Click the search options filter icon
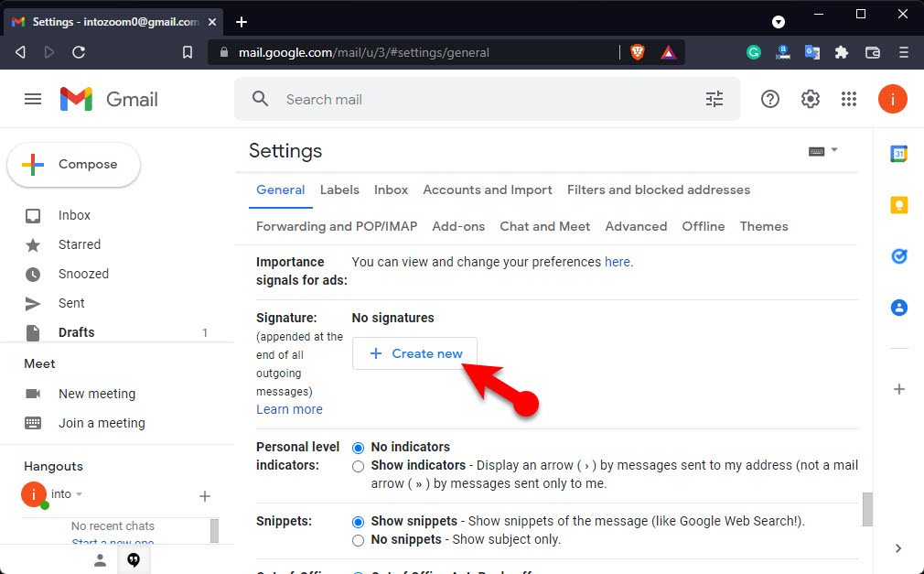This screenshot has height=574, width=924. tap(714, 99)
